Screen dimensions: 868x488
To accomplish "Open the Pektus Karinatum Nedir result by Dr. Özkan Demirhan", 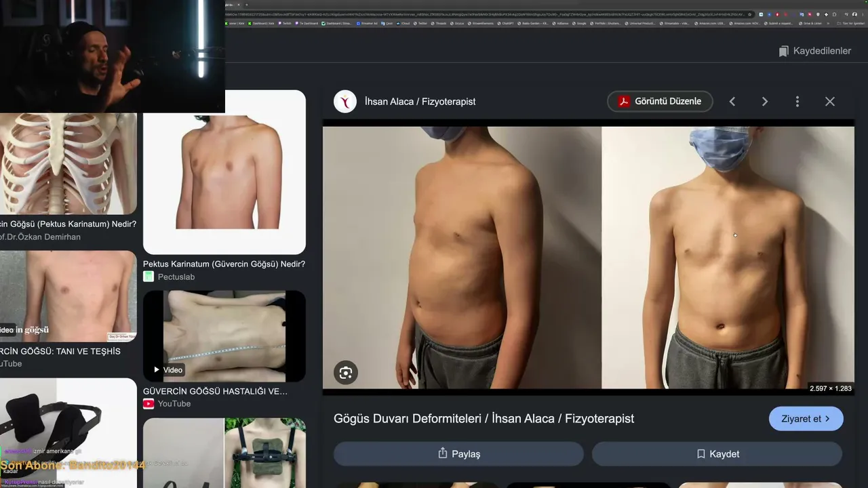I will pyautogui.click(x=68, y=224).
